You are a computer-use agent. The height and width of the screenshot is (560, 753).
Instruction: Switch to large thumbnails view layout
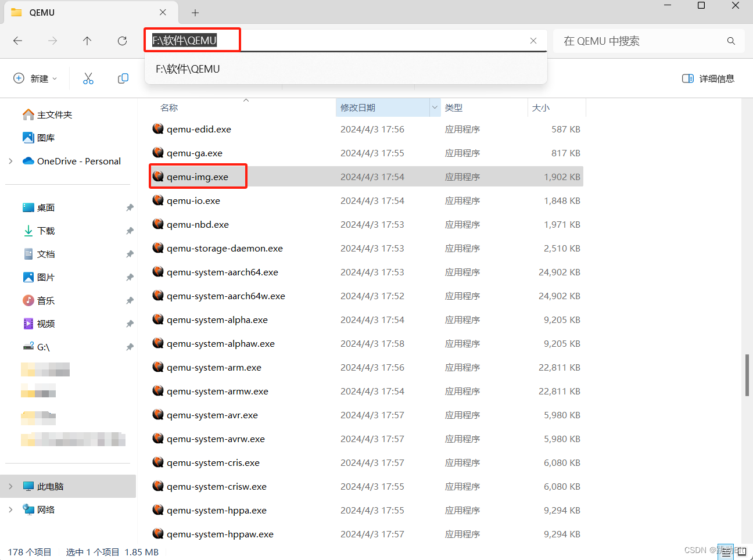coord(741,552)
